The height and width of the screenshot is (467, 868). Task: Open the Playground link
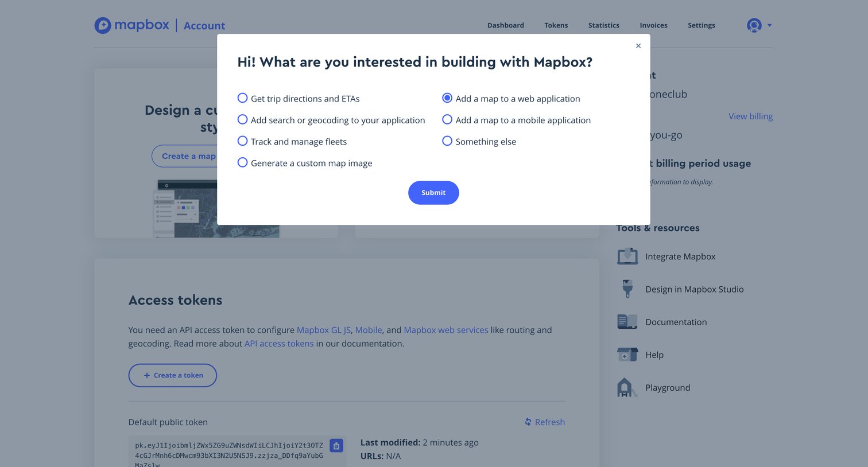[668, 388]
